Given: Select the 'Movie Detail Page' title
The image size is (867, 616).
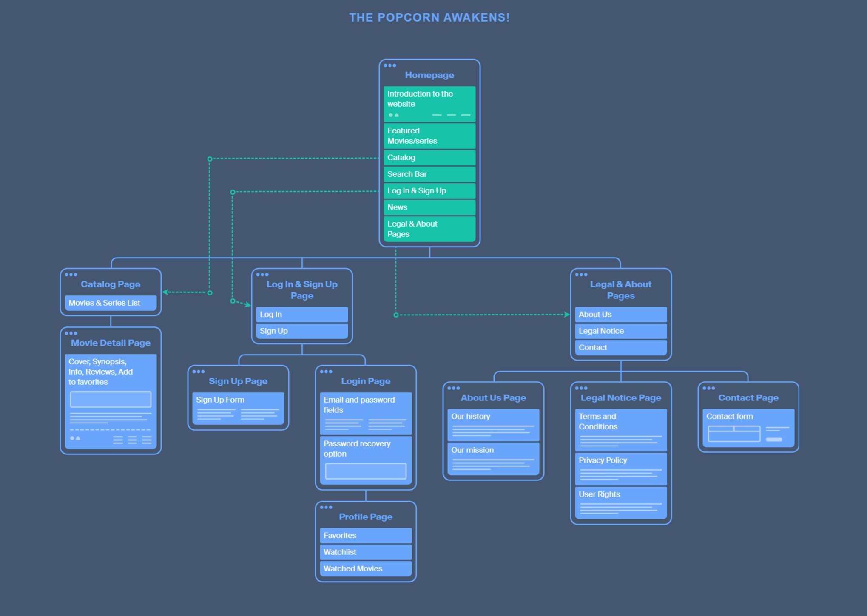Looking at the screenshot, I should [111, 343].
